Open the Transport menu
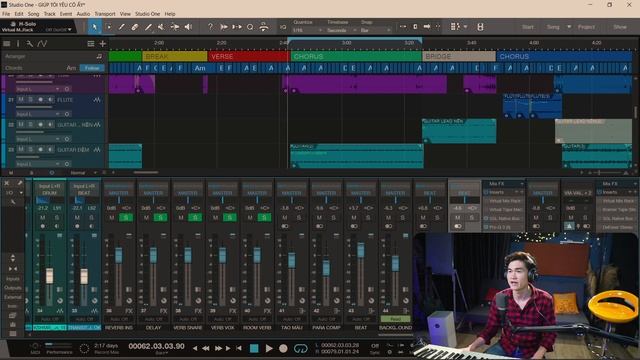The height and width of the screenshot is (360, 640). 105,14
